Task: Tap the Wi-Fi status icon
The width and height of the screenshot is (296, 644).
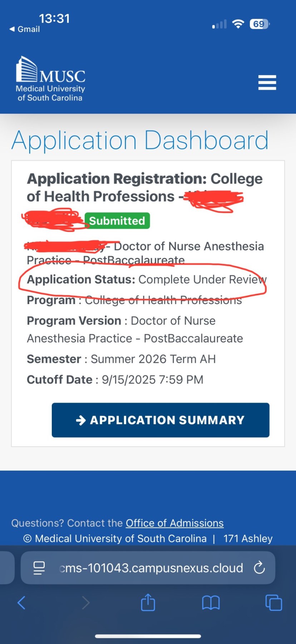Action: click(x=238, y=24)
